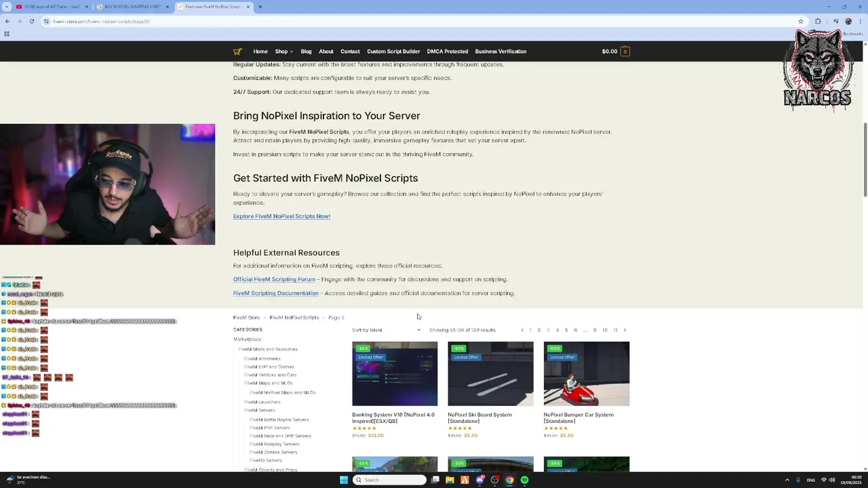Go to next results page arrow
The height and width of the screenshot is (488, 868).
click(625, 330)
